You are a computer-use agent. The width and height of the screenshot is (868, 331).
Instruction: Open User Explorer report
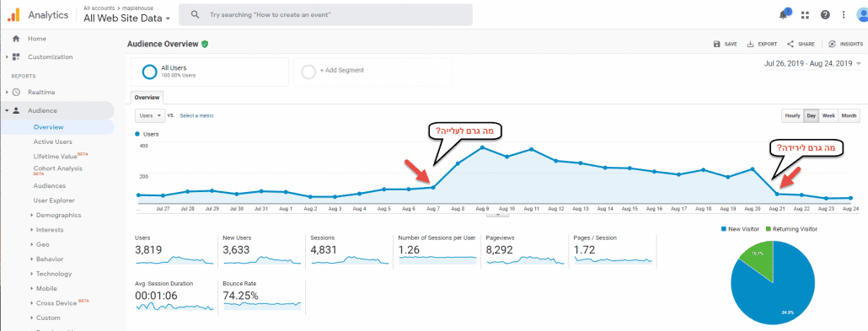click(x=54, y=200)
